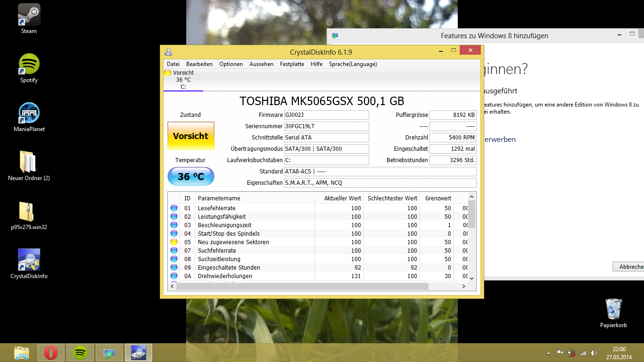
Task: Click the vertical scrollbar down arrow in SMART list
Action: [x=472, y=278]
